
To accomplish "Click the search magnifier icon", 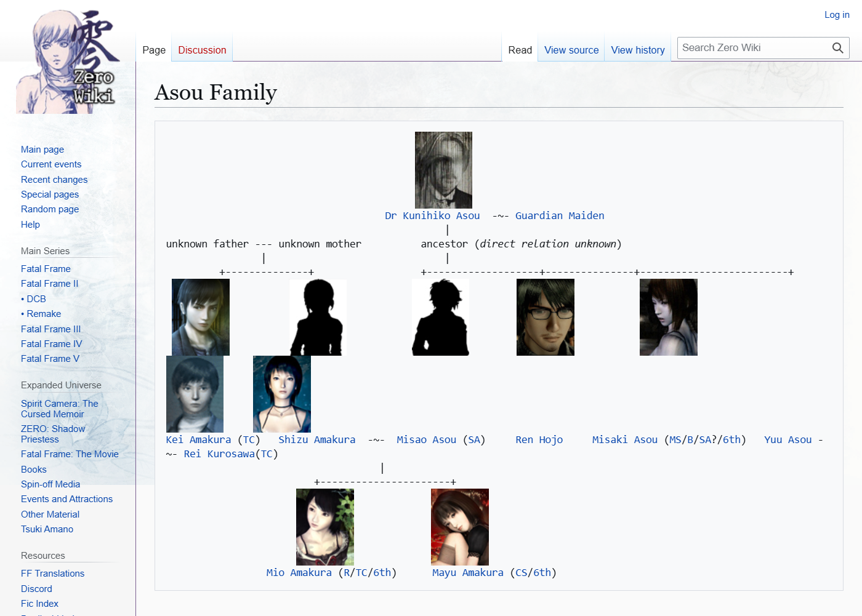I will pyautogui.click(x=837, y=48).
